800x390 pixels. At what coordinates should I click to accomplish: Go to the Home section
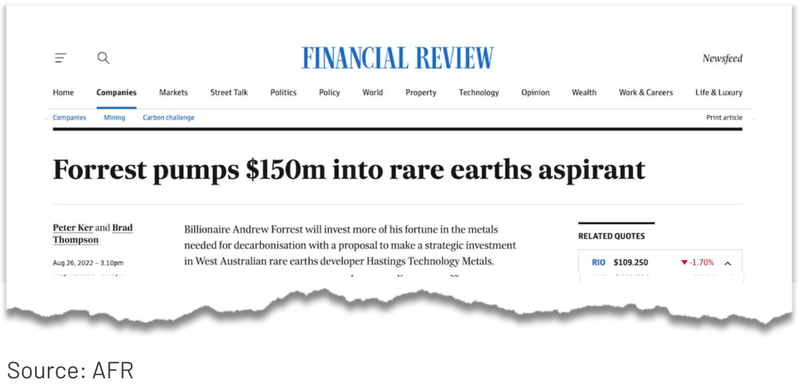pyautogui.click(x=63, y=92)
